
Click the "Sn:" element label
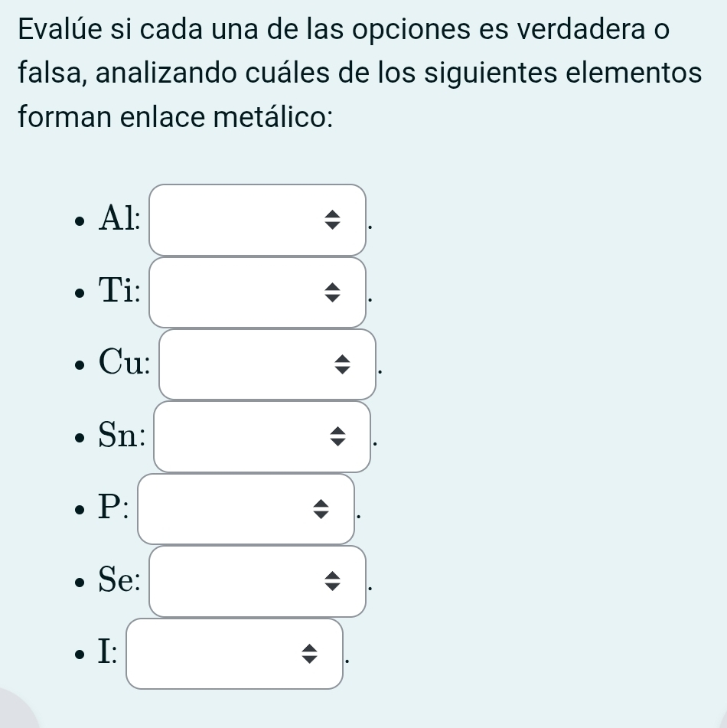(x=122, y=436)
